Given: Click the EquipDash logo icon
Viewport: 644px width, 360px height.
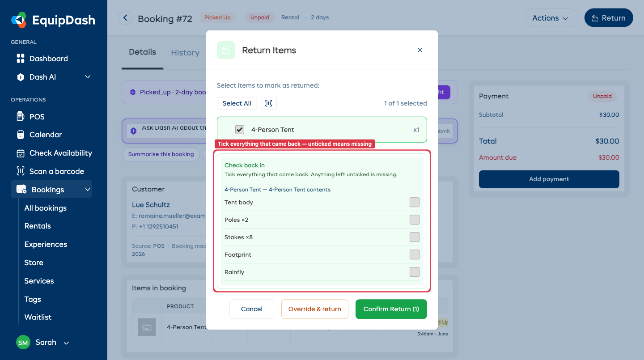Looking at the screenshot, I should click(x=19, y=20).
